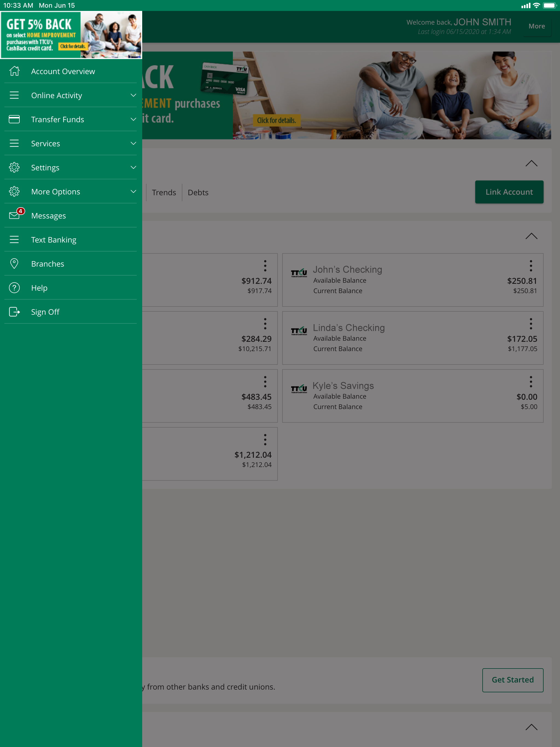Viewport: 560px width, 747px height.
Task: Collapse the section above Link Account
Action: [x=531, y=164]
